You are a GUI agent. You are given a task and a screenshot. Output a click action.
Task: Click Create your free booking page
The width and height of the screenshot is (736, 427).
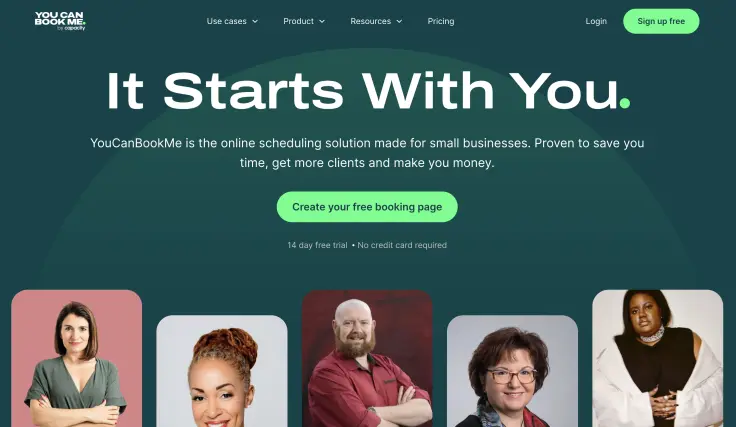point(367,207)
